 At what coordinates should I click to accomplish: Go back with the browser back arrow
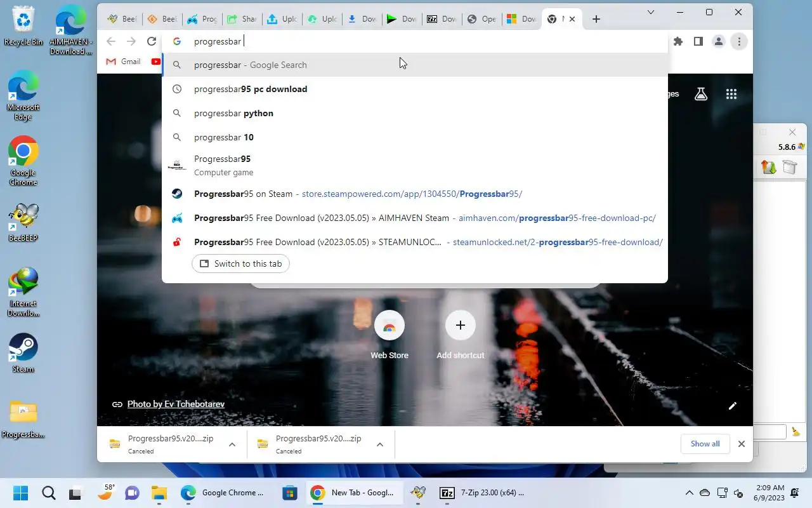click(x=111, y=41)
